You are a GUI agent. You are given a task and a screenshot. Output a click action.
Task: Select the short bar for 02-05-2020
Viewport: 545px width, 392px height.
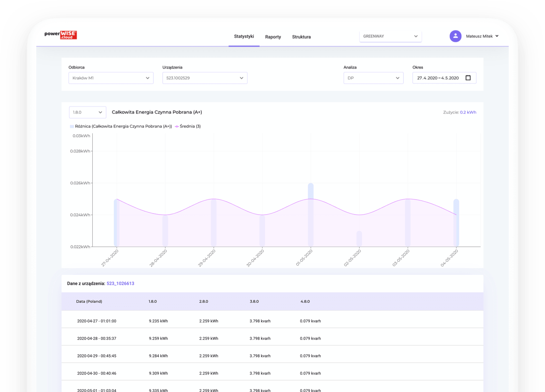coord(359,238)
